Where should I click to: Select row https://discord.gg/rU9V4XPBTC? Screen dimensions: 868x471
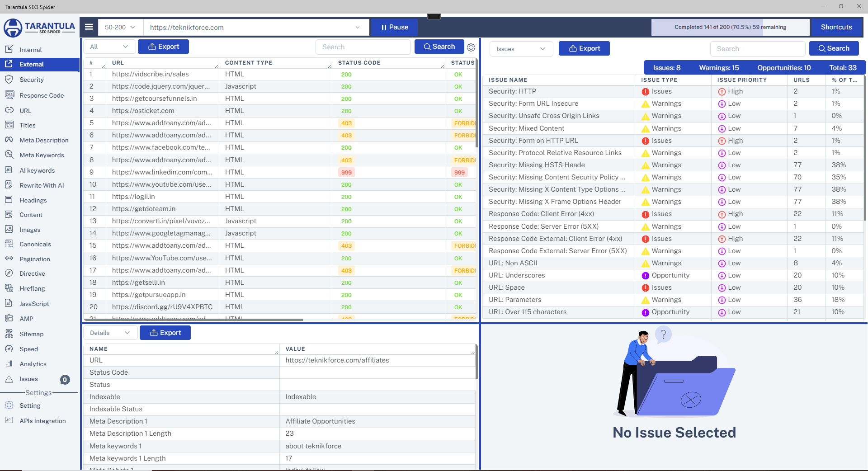click(279, 307)
